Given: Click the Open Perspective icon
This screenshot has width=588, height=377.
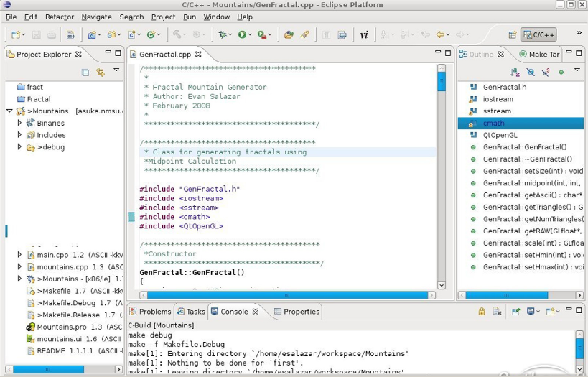Looking at the screenshot, I should pos(513,34).
